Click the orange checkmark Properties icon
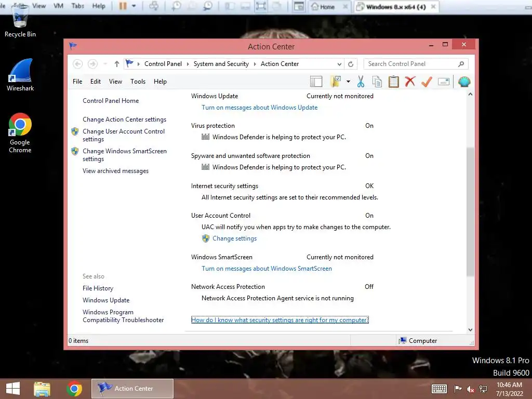This screenshot has width=532, height=399. click(427, 82)
